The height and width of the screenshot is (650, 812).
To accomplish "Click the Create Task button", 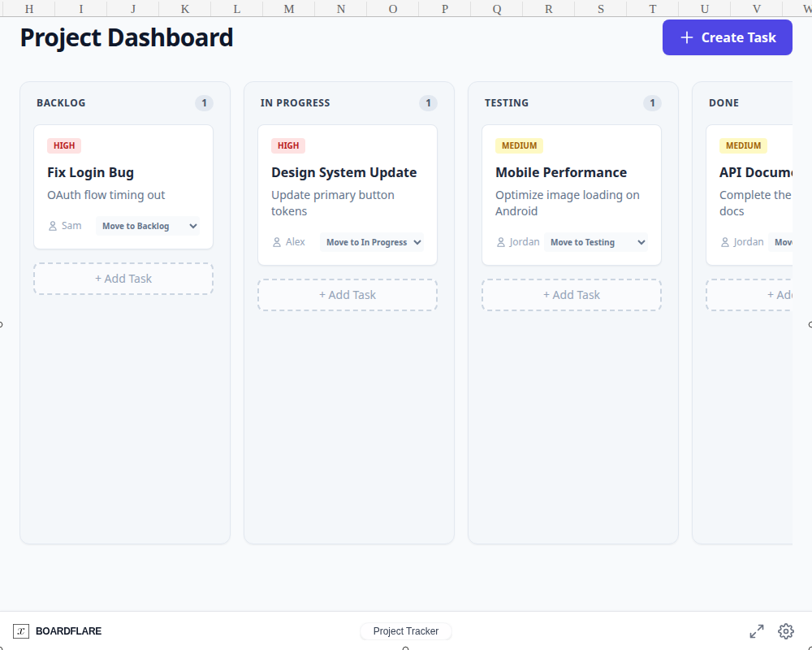I will tap(727, 37).
